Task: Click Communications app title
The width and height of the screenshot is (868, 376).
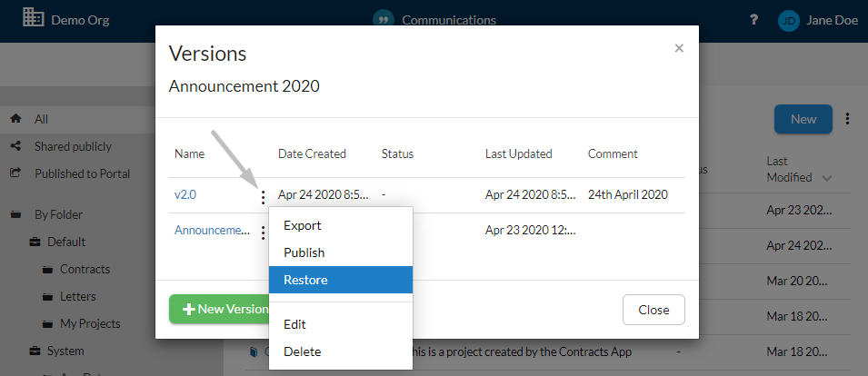Action: (x=449, y=21)
